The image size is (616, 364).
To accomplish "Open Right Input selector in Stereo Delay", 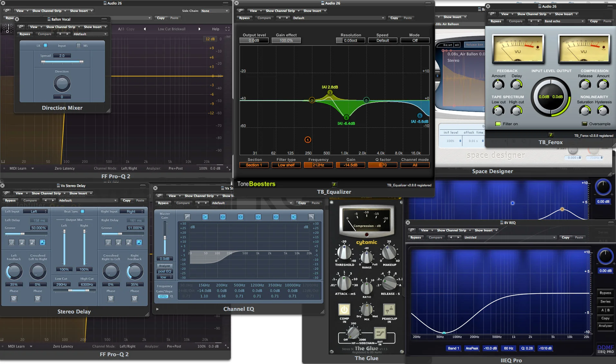I will [x=132, y=211].
